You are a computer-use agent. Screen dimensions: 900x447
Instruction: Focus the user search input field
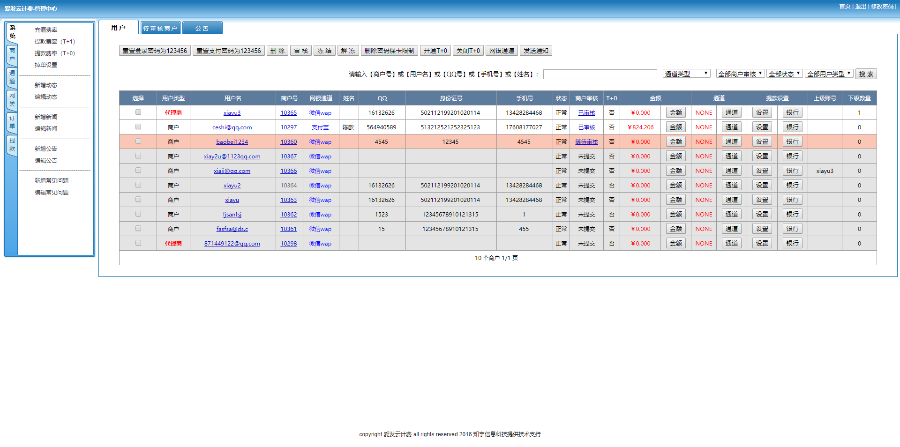click(600, 74)
